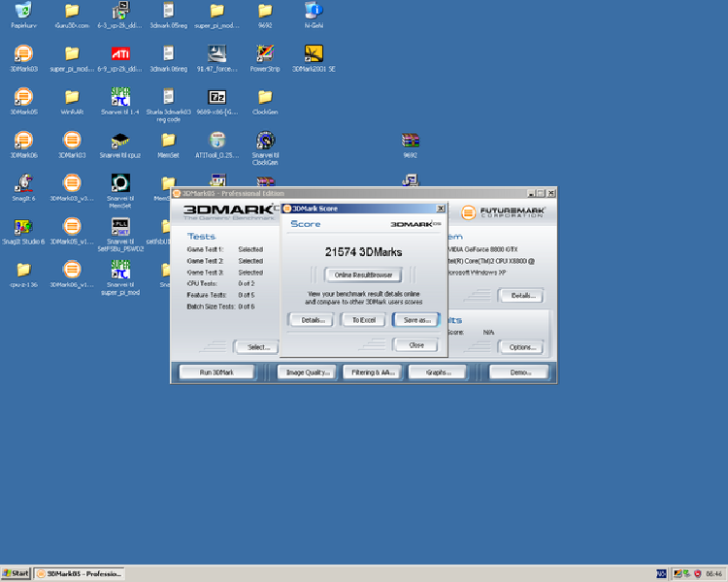
Task: Open the N-GeN desktop icon
Action: tap(314, 16)
